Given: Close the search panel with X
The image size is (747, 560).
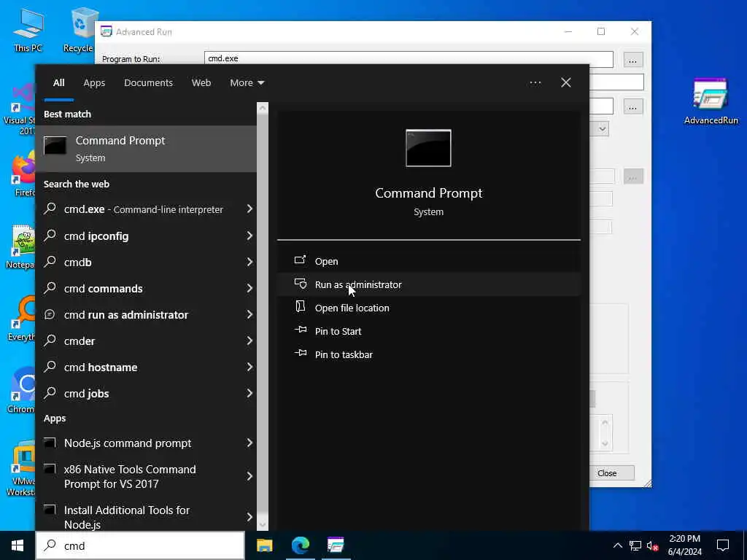Looking at the screenshot, I should point(565,83).
